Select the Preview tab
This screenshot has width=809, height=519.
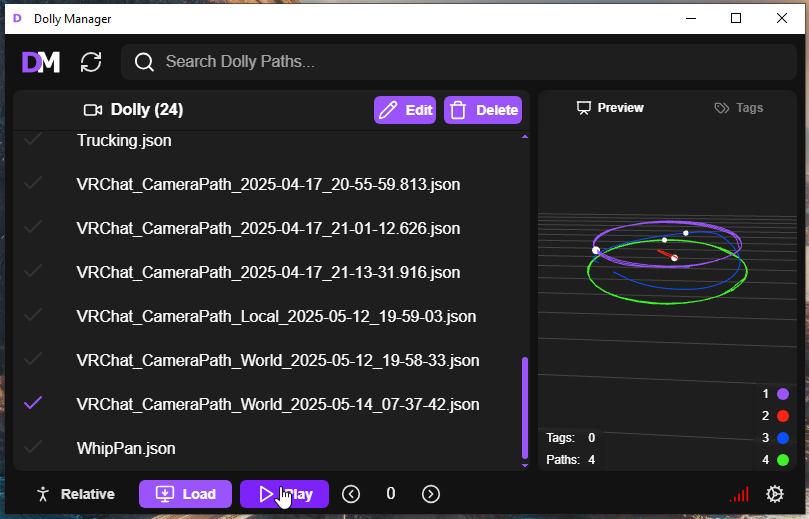point(610,108)
